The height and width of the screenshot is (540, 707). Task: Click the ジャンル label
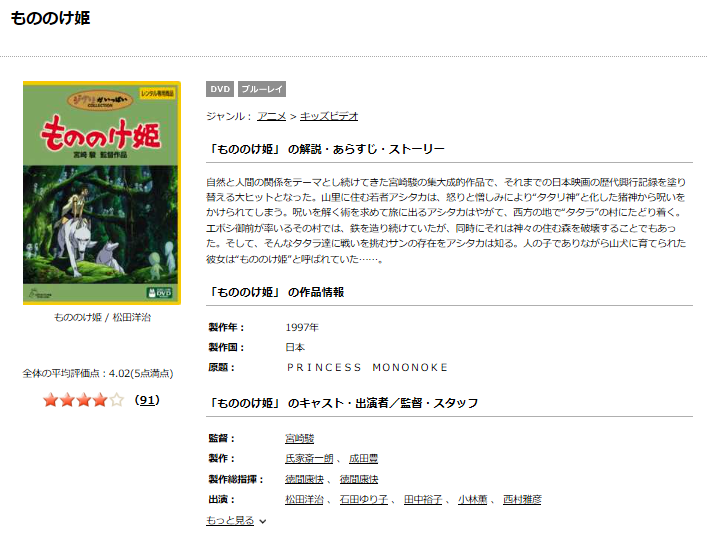[x=229, y=116]
